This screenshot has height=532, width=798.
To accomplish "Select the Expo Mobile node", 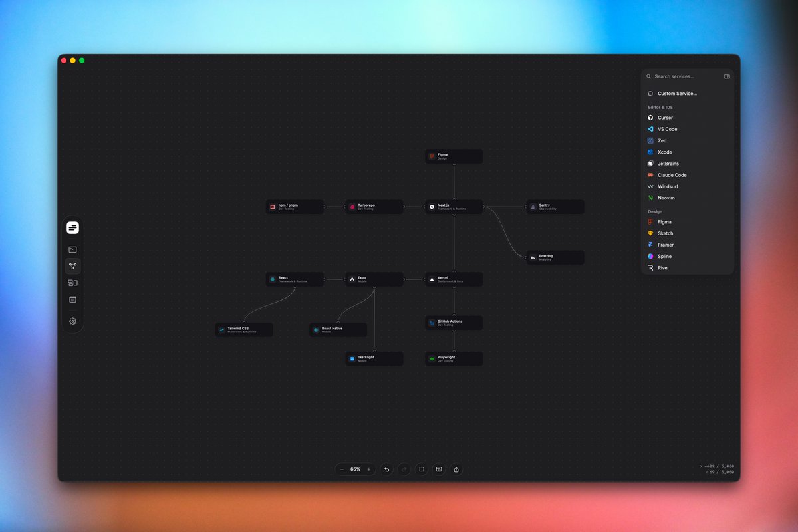I will tap(374, 279).
